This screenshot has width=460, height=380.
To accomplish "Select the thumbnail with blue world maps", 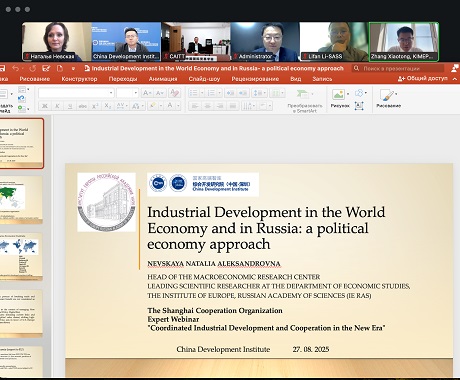I will (21, 256).
